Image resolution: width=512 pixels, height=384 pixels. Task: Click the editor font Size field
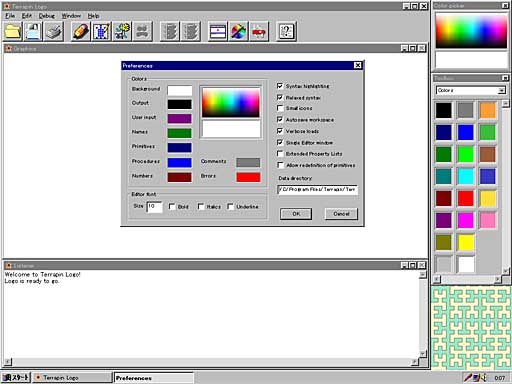pos(154,207)
